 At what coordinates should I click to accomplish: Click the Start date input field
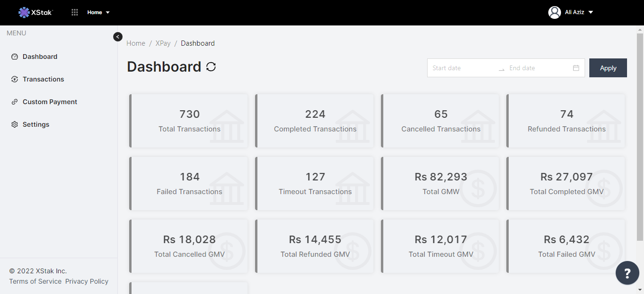[462, 68]
